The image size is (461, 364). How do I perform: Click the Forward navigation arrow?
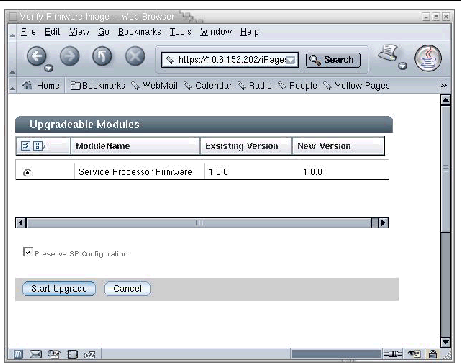(70, 56)
